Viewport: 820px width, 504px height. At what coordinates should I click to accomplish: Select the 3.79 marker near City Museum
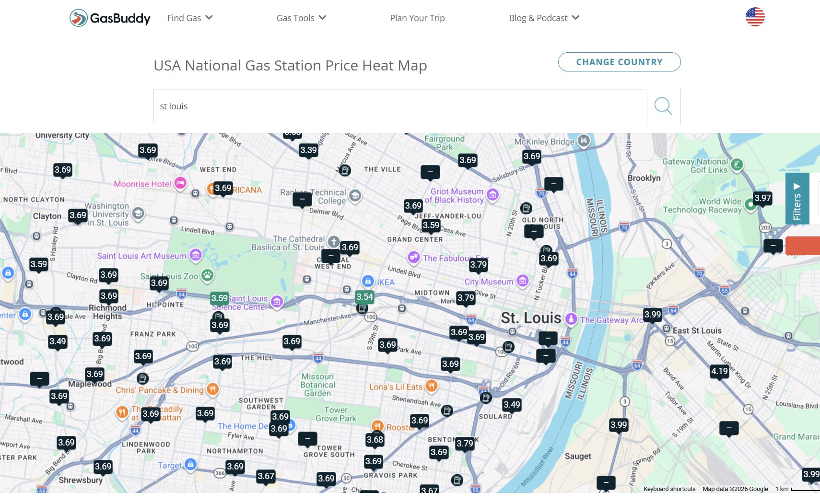[478, 265]
